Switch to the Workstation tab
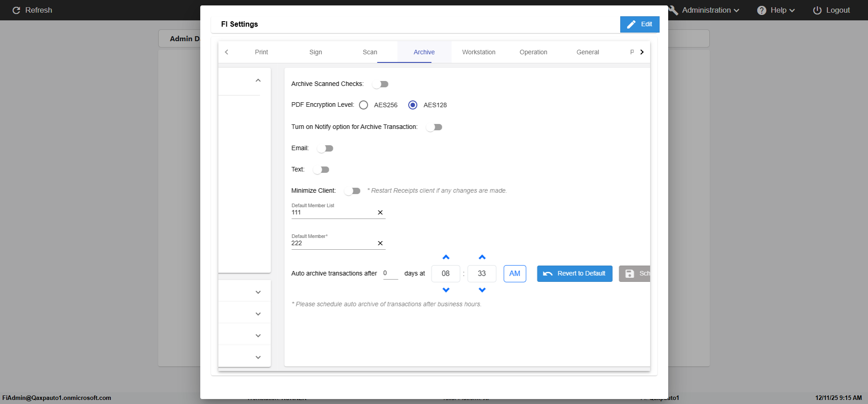 478,52
